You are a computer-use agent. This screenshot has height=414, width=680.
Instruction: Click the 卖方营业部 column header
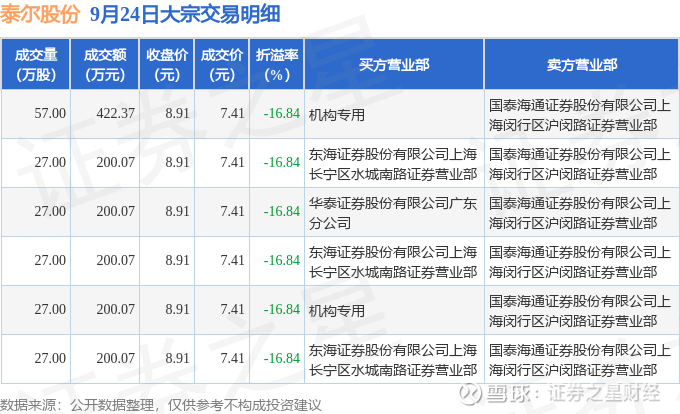click(x=582, y=65)
